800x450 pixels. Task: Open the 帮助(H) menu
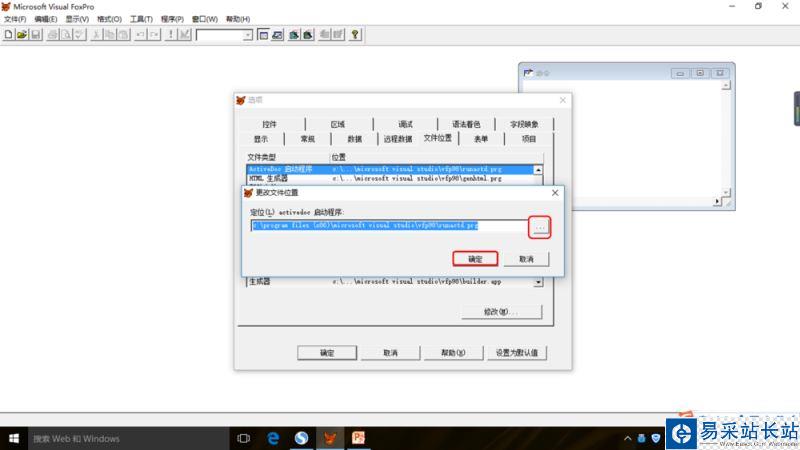coord(238,19)
